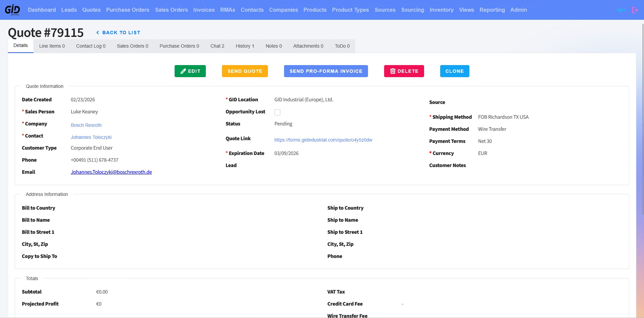Open the Bosch Rexroth company link
Image resolution: width=644 pixels, height=318 pixels.
point(86,125)
